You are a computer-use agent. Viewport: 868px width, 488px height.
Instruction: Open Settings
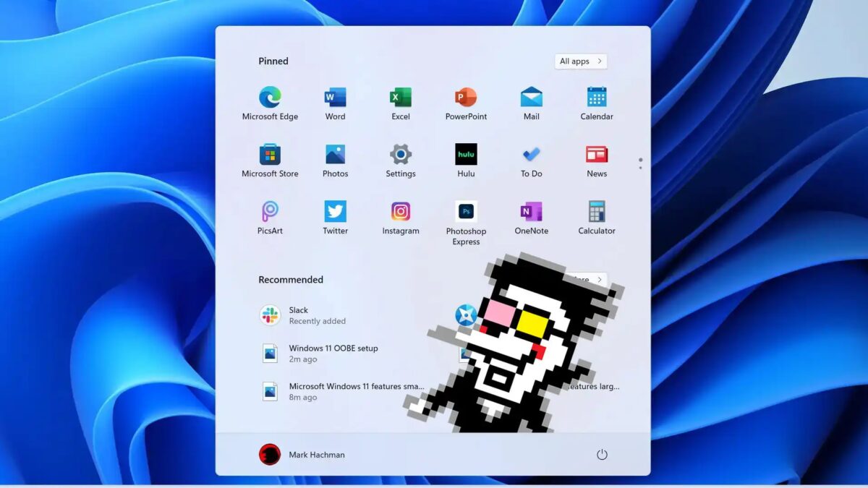click(400, 155)
